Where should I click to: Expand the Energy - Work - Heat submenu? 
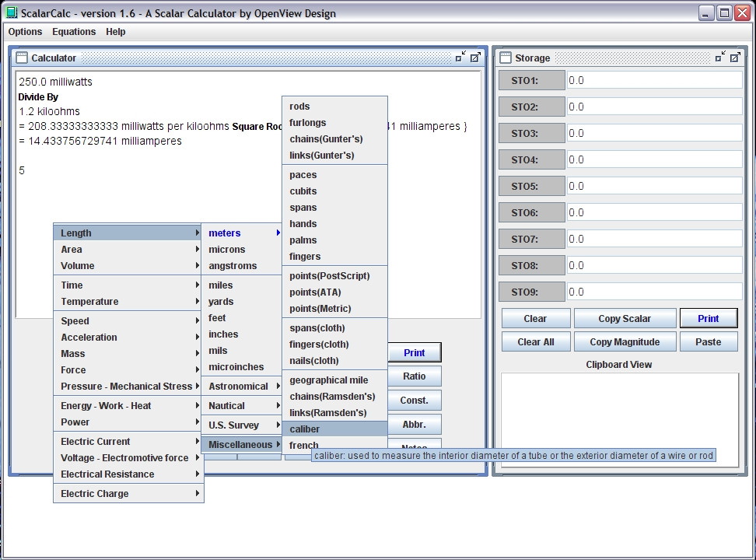tap(128, 406)
